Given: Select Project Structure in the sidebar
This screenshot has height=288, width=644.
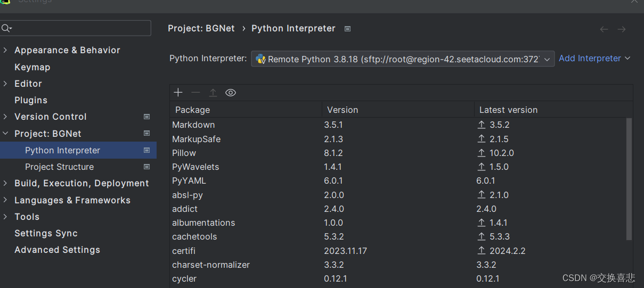Looking at the screenshot, I should tap(59, 167).
